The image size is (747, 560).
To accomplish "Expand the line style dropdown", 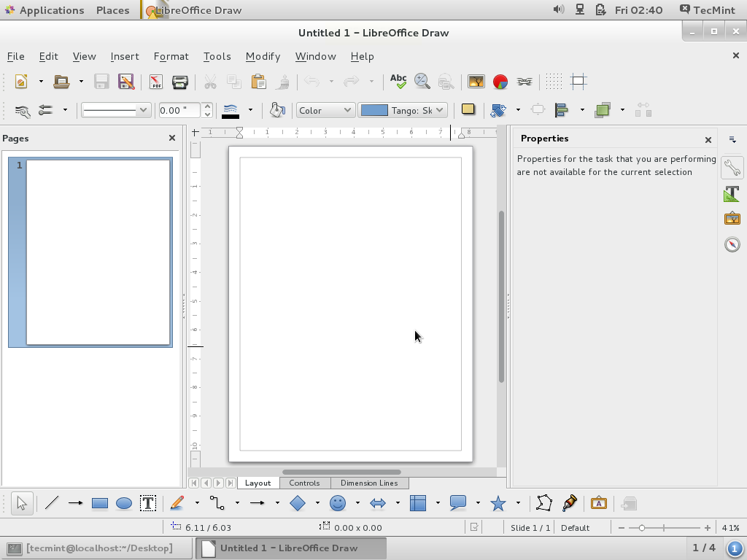I will pos(115,110).
